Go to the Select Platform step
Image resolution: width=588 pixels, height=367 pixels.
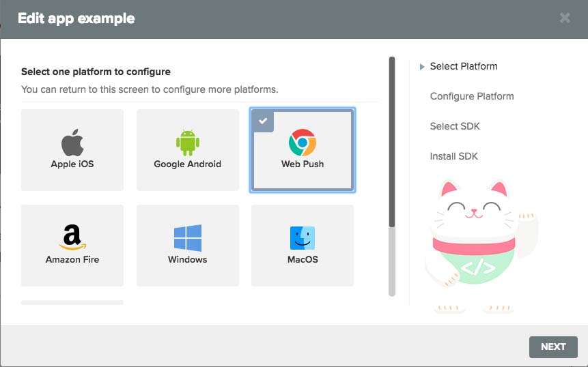[464, 66]
